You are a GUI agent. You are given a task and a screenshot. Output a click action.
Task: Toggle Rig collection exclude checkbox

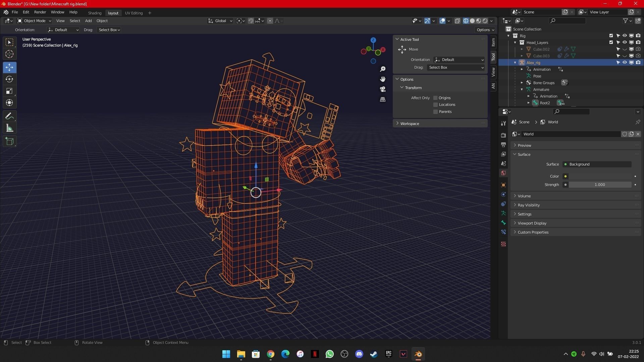tap(611, 36)
